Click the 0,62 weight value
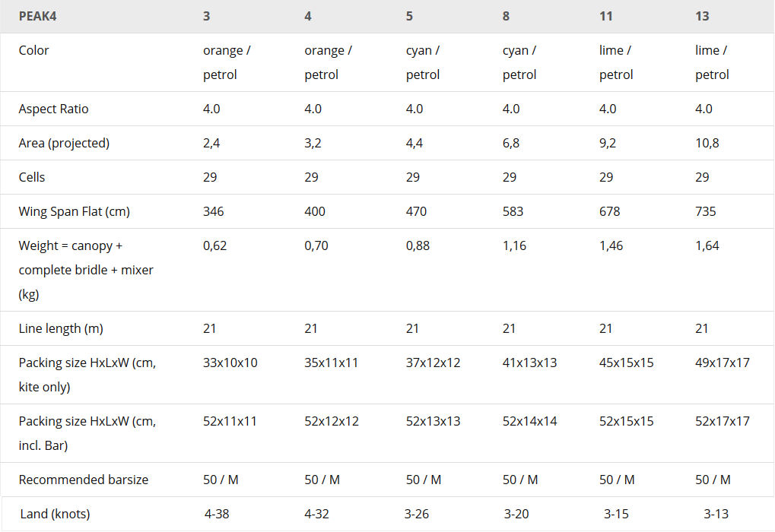775x532 pixels. coord(215,245)
